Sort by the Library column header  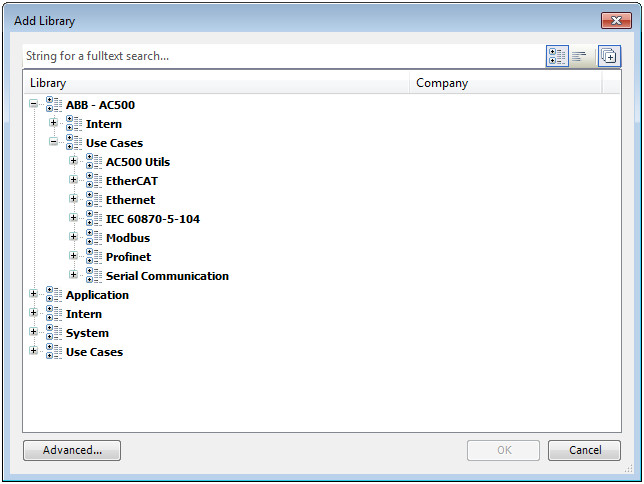click(215, 84)
